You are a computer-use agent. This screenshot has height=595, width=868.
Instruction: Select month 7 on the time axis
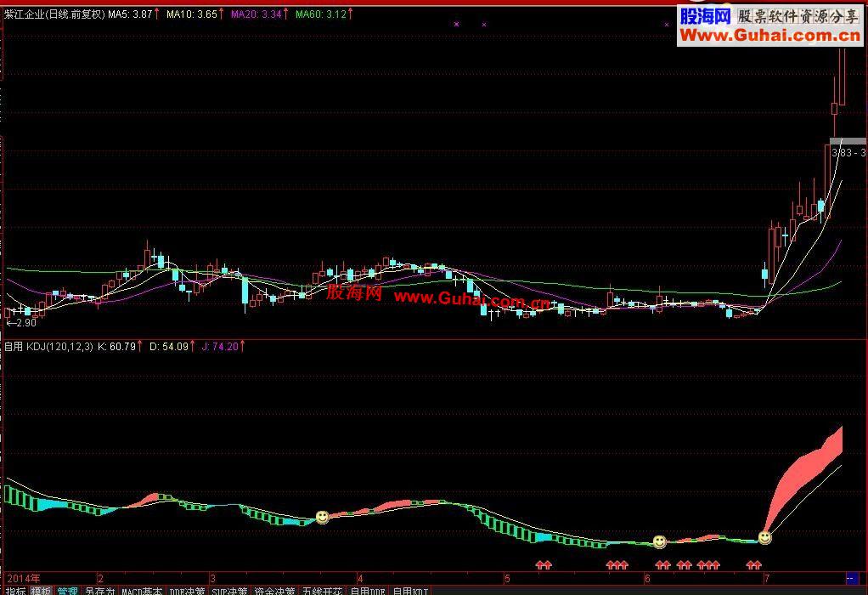point(767,578)
